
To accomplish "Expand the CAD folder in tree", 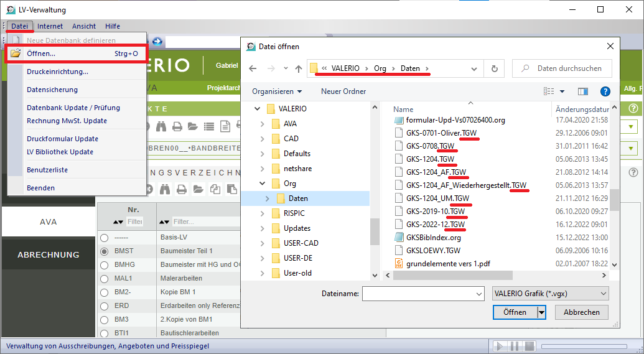I will [261, 139].
